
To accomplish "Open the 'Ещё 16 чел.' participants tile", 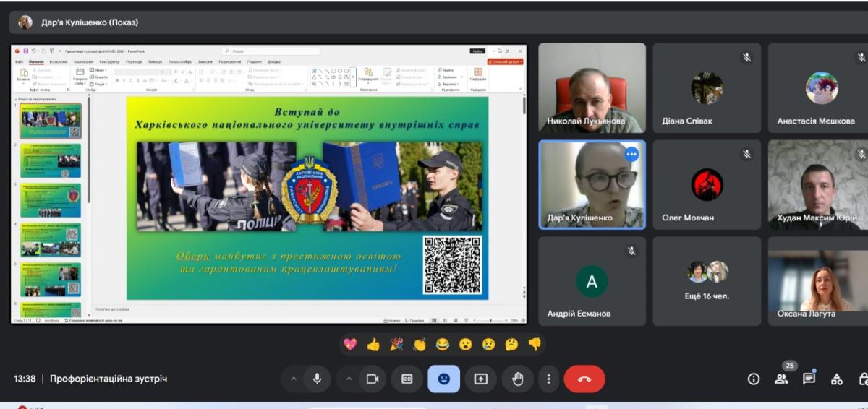I will point(707,281).
